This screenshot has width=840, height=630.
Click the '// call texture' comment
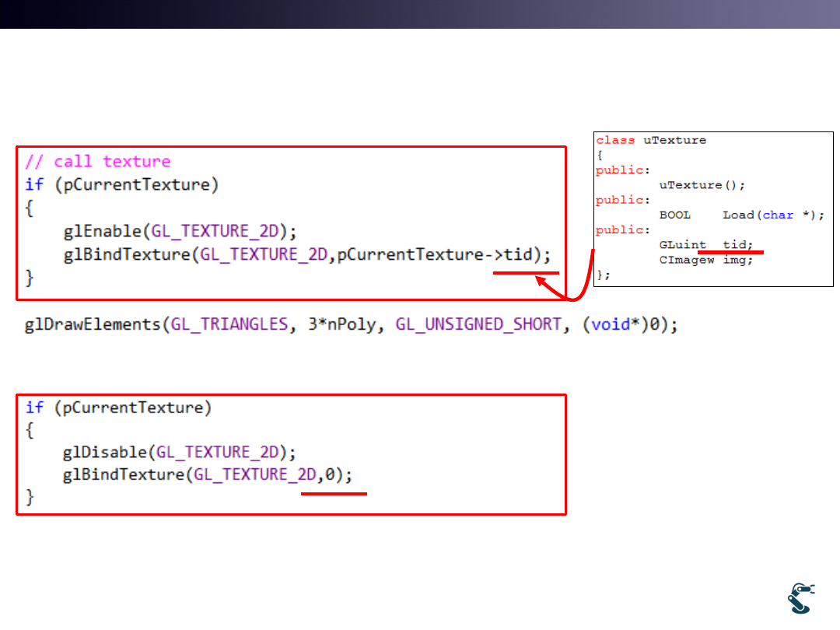(x=97, y=162)
